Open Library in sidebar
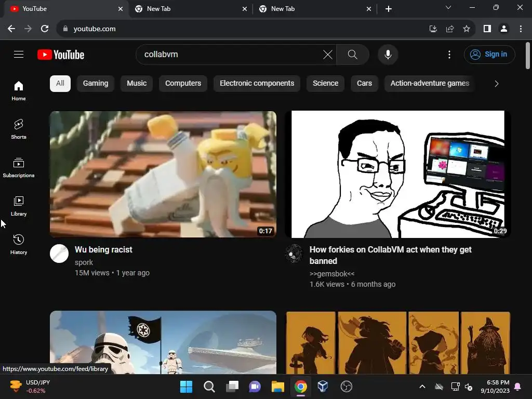 click(19, 206)
